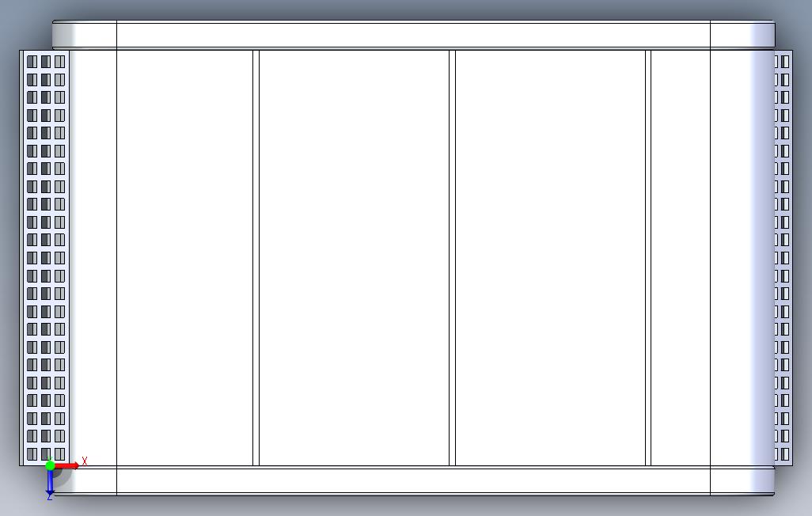Screen dimensions: 812x516
Task: Click the blue Z axis label
Action: point(50,497)
